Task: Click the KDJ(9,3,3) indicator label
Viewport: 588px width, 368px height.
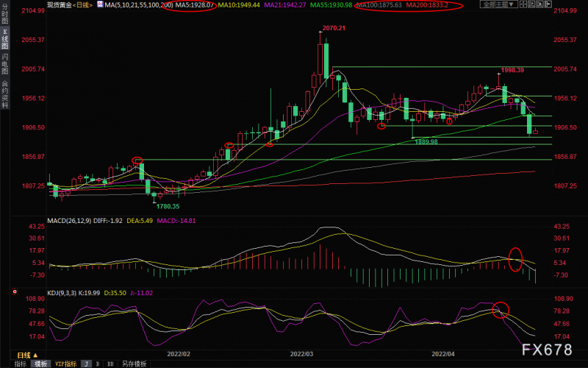Action: (x=65, y=292)
